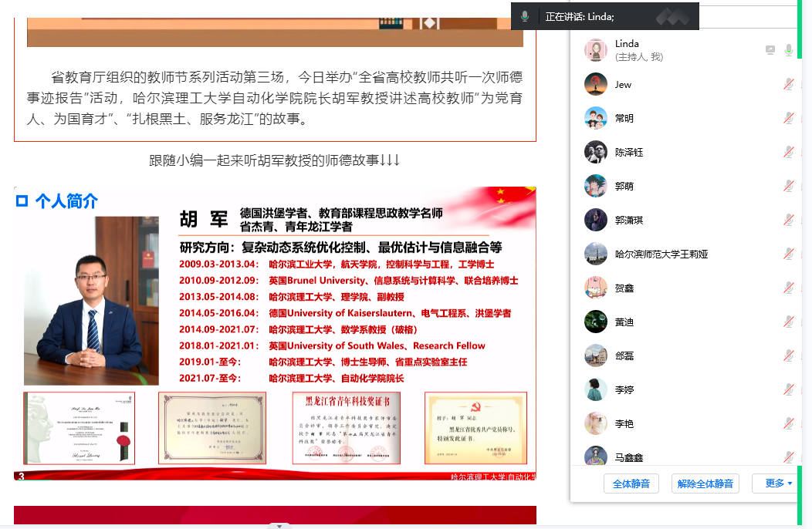Select participant 邰磊 in the list
Image resolution: width=812 pixels, height=529 pixels.
[x=624, y=355]
